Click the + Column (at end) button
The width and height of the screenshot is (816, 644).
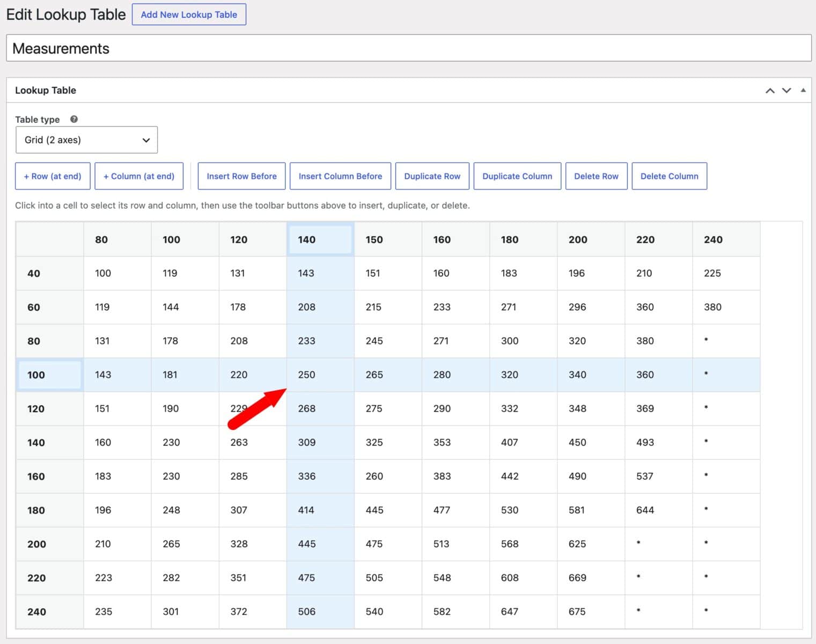139,176
